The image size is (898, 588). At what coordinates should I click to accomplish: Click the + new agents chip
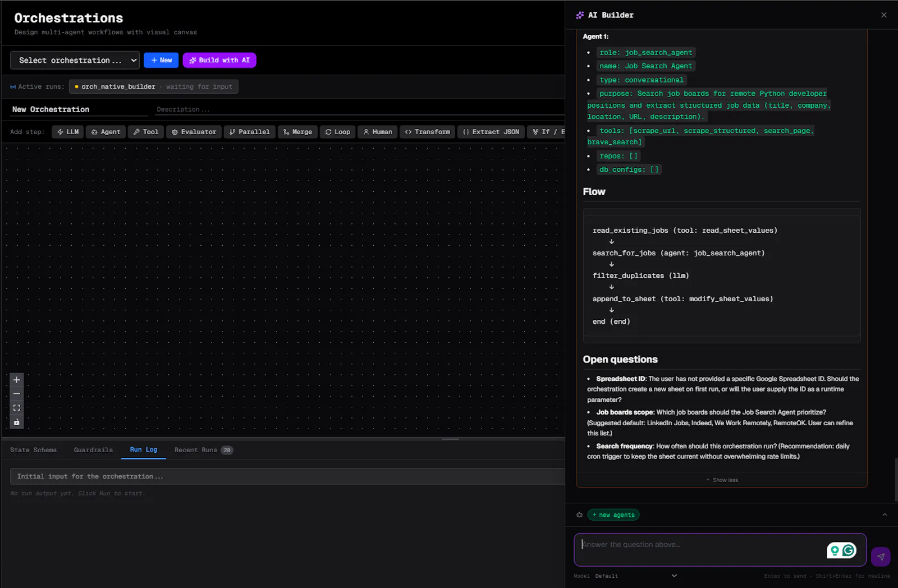click(x=613, y=514)
